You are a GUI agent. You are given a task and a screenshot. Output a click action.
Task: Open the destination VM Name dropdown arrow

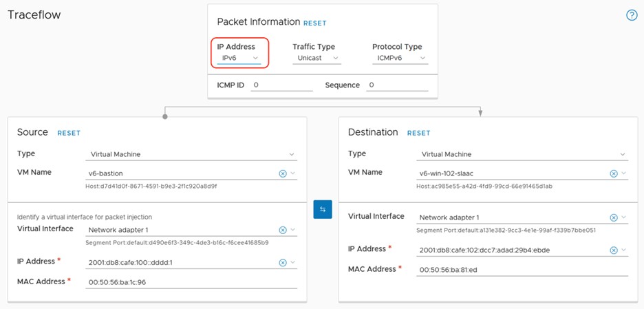coord(623,173)
